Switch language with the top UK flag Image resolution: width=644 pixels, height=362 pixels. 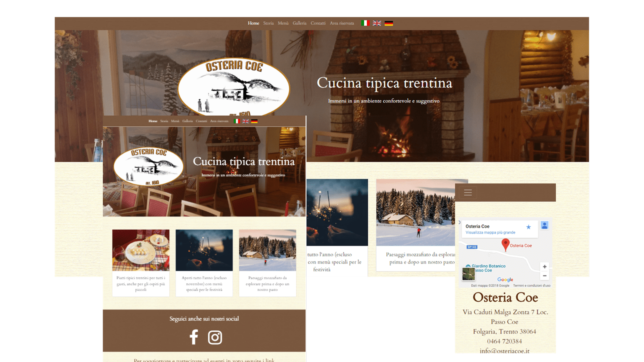tap(377, 23)
